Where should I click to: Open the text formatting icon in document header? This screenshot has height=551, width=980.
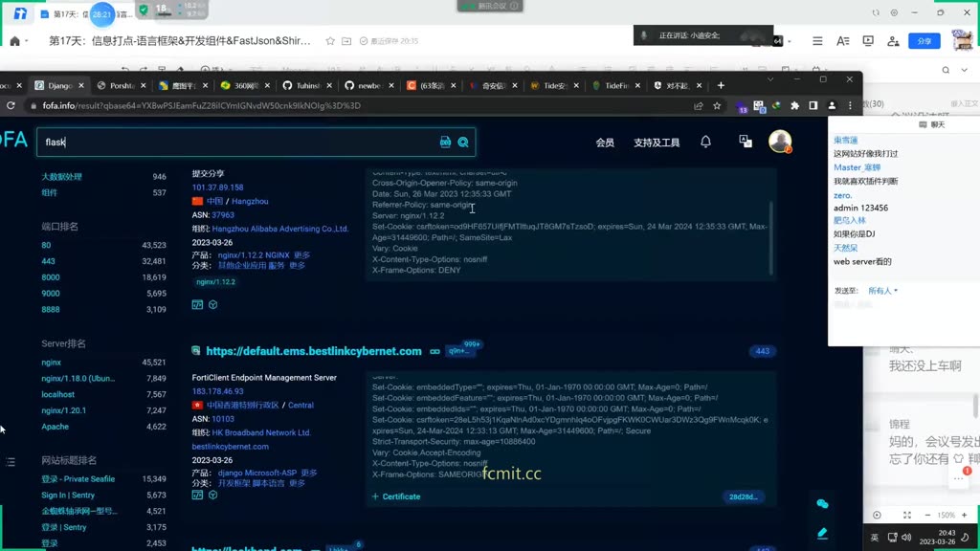tap(842, 41)
